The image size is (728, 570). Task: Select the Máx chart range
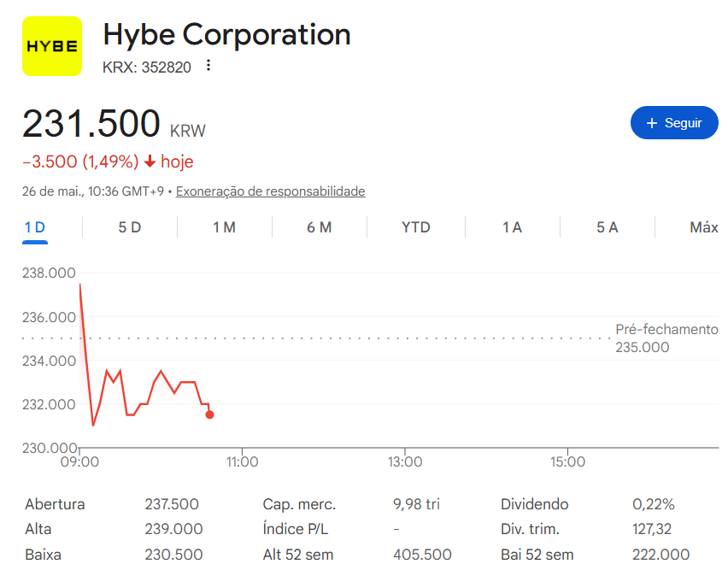(x=704, y=227)
